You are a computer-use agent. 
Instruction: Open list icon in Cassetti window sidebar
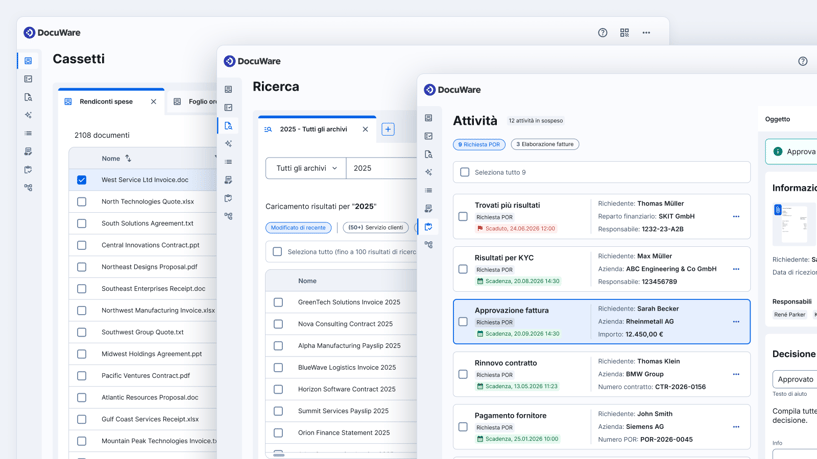(28, 133)
